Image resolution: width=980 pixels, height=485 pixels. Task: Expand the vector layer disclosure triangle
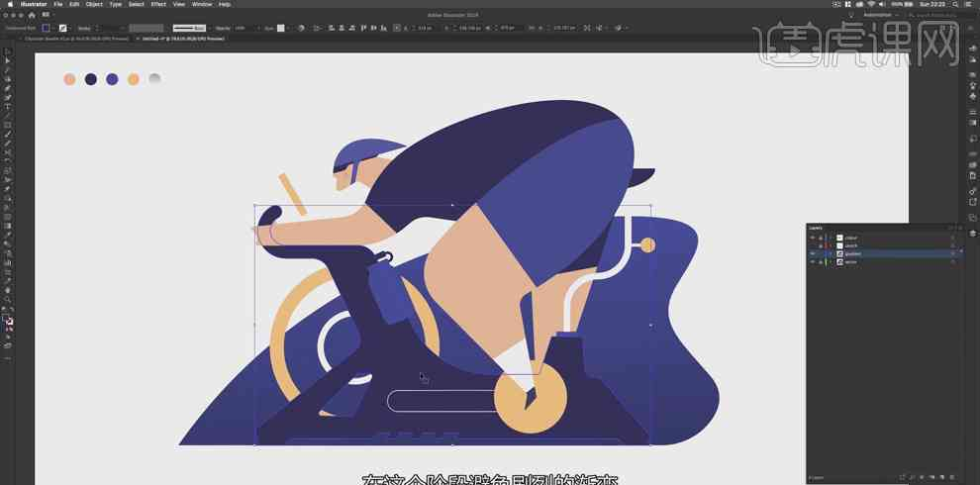pyautogui.click(x=831, y=261)
